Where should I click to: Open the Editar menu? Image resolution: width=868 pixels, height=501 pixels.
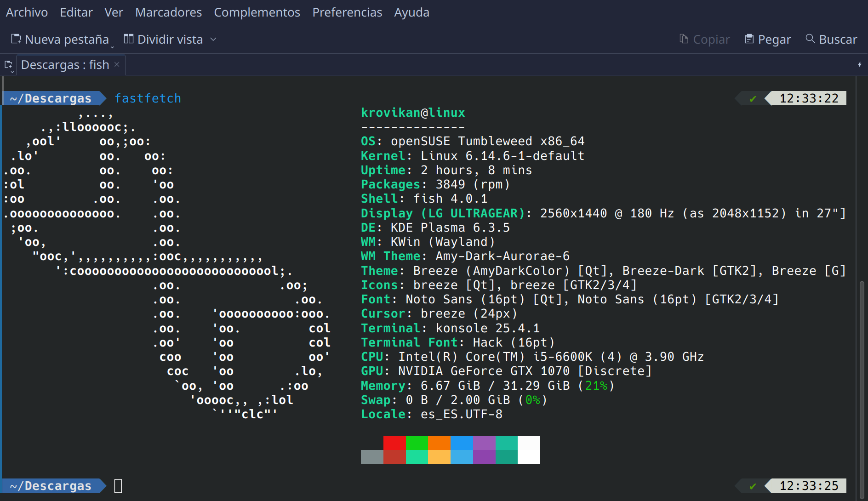(76, 12)
